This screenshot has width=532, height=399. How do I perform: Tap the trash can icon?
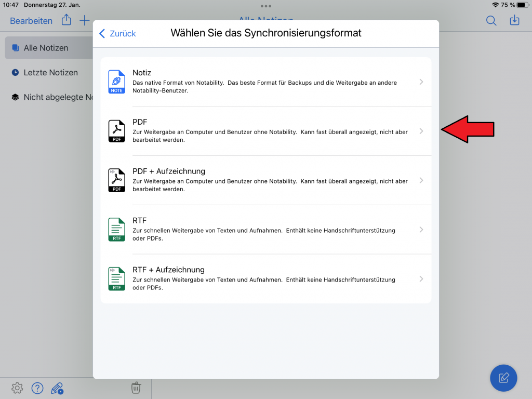point(136,388)
